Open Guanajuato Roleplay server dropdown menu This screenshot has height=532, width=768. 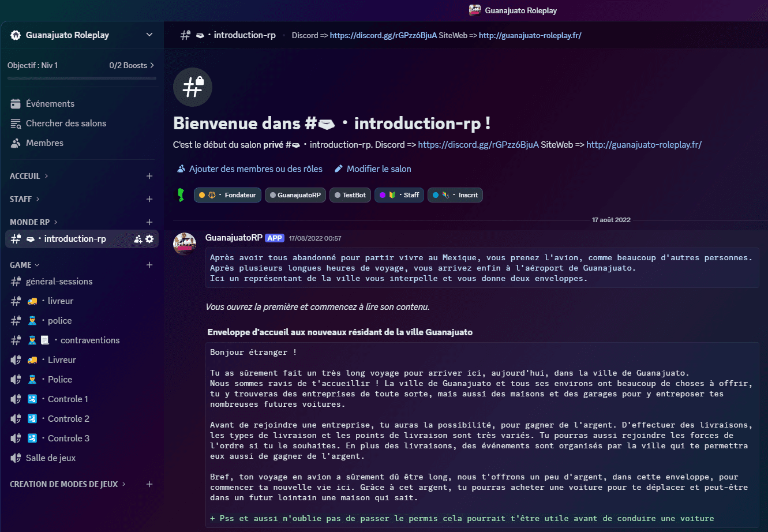point(149,35)
